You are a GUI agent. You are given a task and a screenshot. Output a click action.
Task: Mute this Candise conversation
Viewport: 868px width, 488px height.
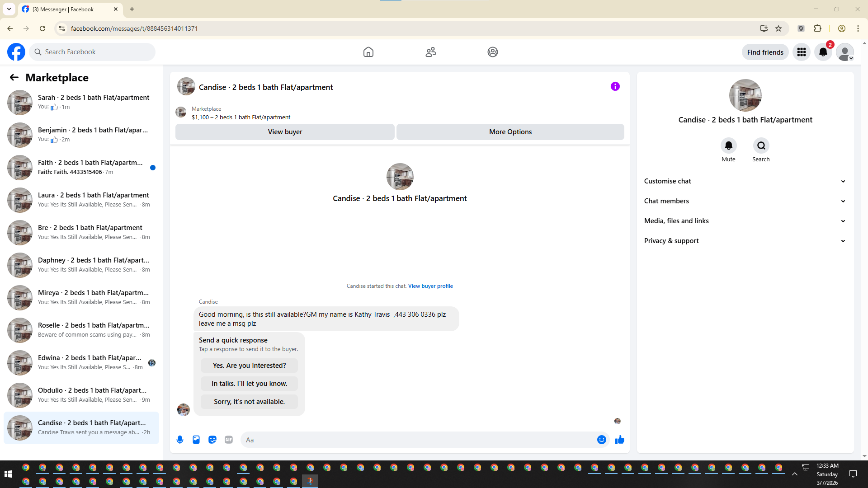(x=728, y=145)
